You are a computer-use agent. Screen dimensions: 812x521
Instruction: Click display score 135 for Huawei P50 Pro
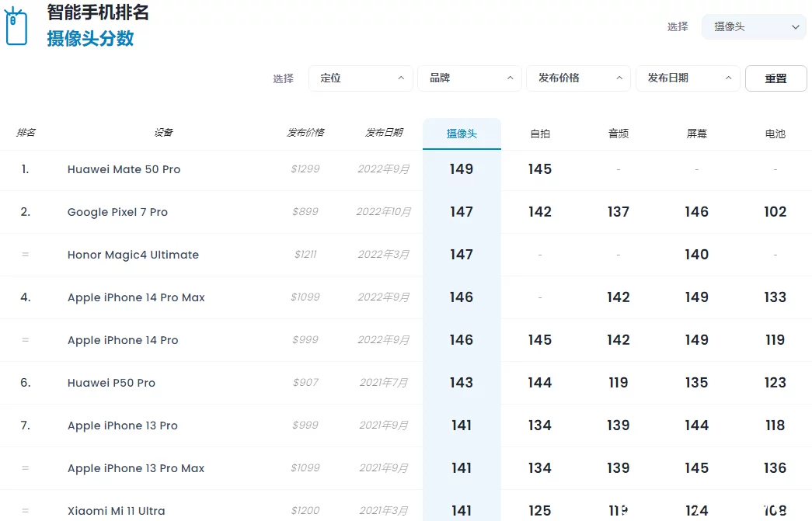coord(696,382)
